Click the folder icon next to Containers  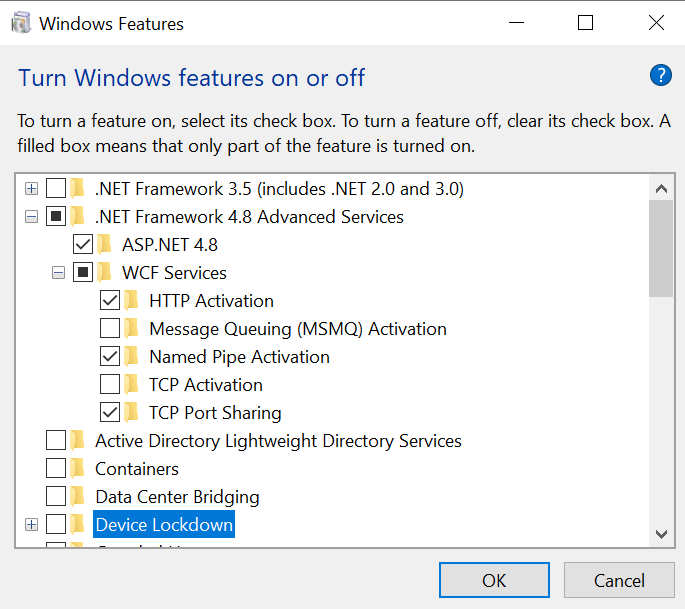click(78, 469)
